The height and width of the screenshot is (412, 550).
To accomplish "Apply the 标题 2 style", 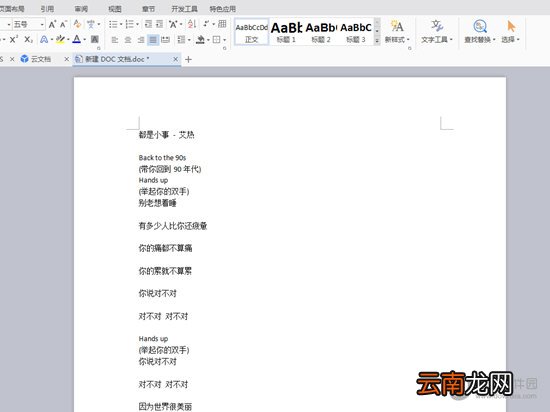I will tap(321, 32).
